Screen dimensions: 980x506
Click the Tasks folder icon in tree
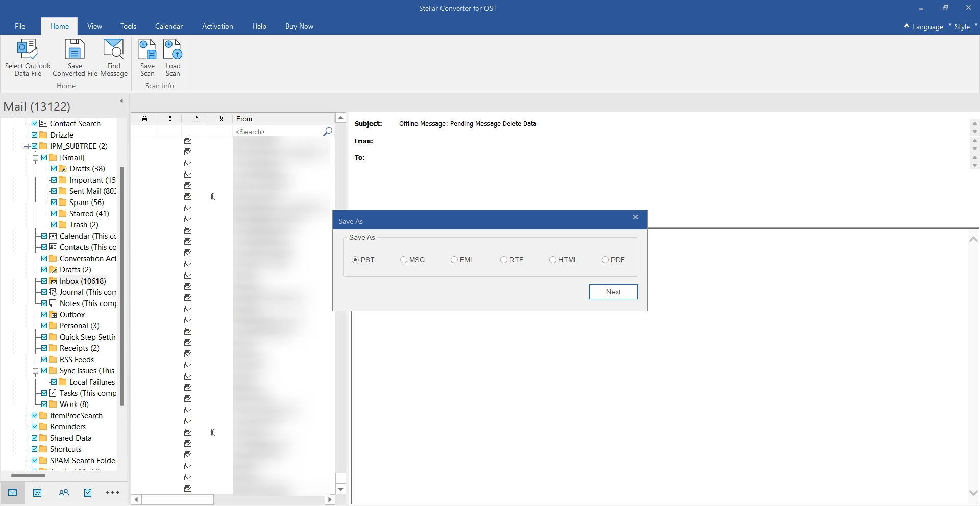pos(53,393)
